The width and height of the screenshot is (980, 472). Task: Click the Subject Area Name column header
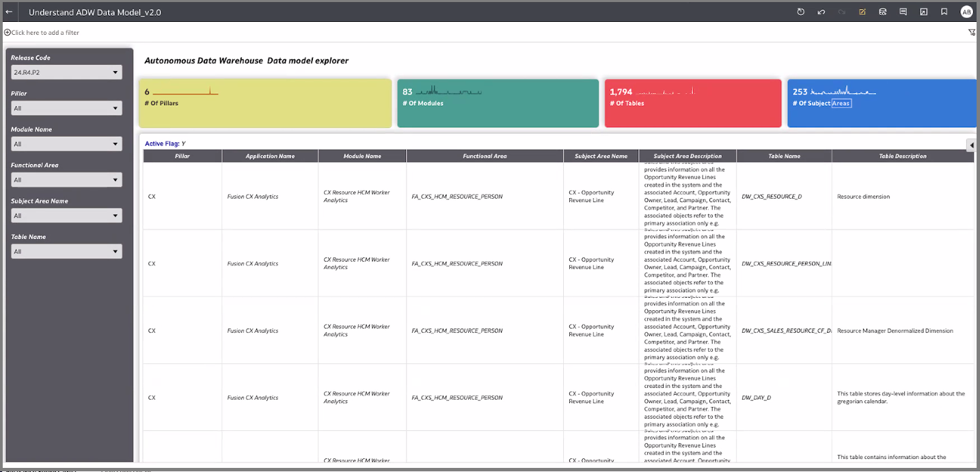click(601, 156)
